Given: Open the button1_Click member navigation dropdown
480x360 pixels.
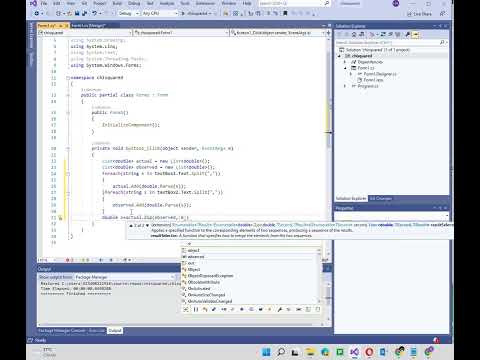Looking at the screenshot, I should click(277, 33).
